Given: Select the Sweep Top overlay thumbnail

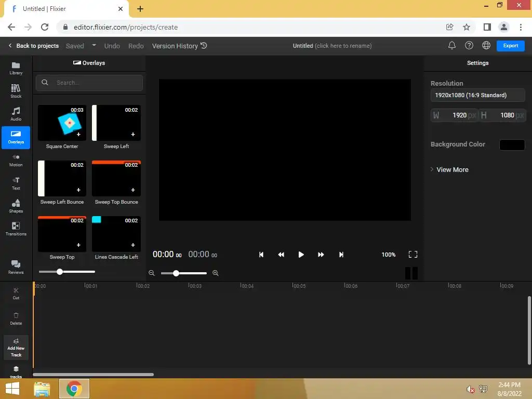Looking at the screenshot, I should (x=62, y=234).
